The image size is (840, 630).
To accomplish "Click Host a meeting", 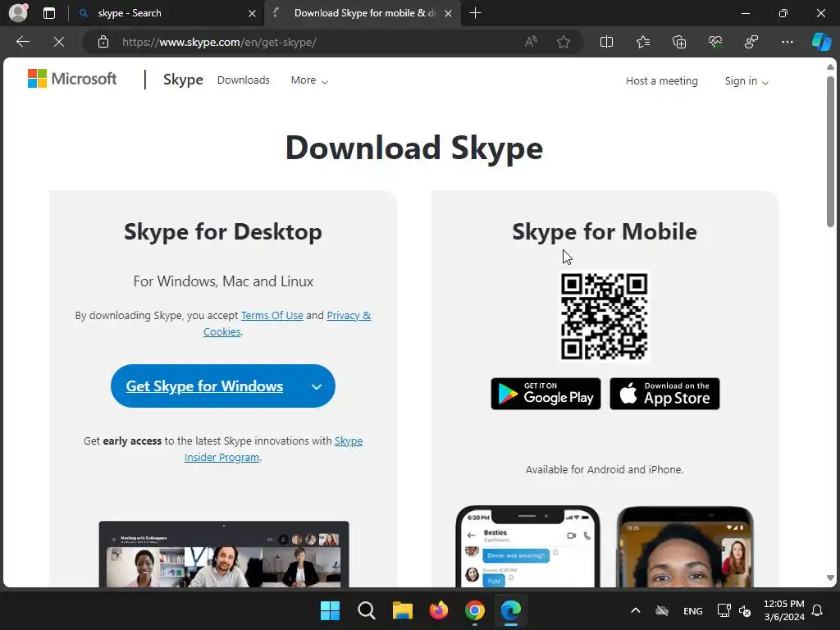I will pos(662,81).
